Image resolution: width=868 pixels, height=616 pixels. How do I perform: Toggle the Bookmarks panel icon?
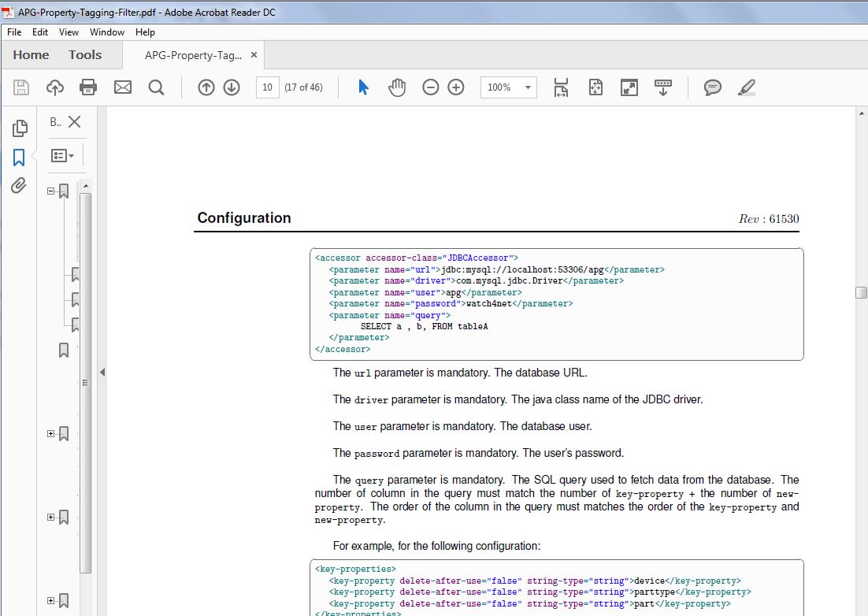click(19, 158)
